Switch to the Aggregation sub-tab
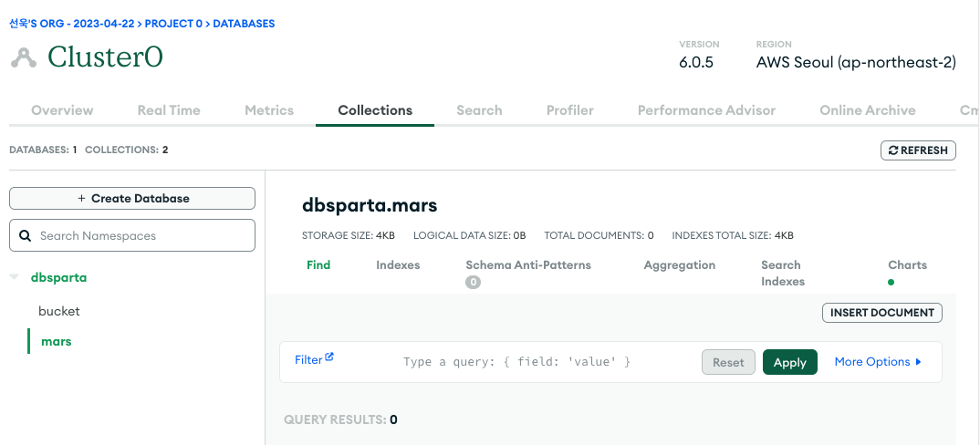980x445 pixels. tap(680, 265)
